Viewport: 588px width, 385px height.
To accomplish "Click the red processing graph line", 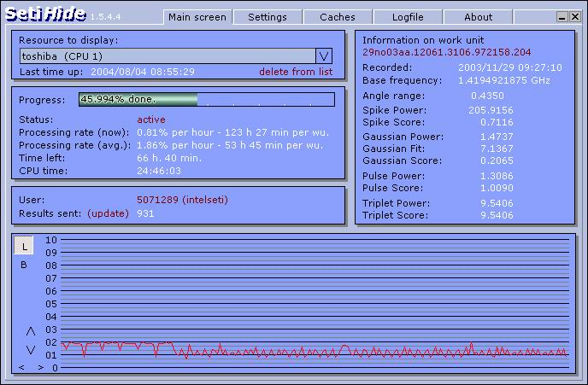I will [315, 352].
